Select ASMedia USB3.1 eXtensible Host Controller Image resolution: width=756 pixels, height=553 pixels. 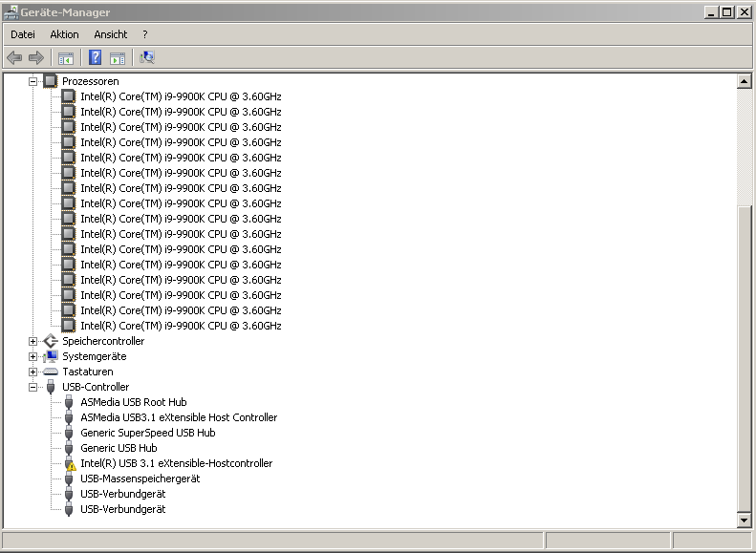[x=179, y=417]
